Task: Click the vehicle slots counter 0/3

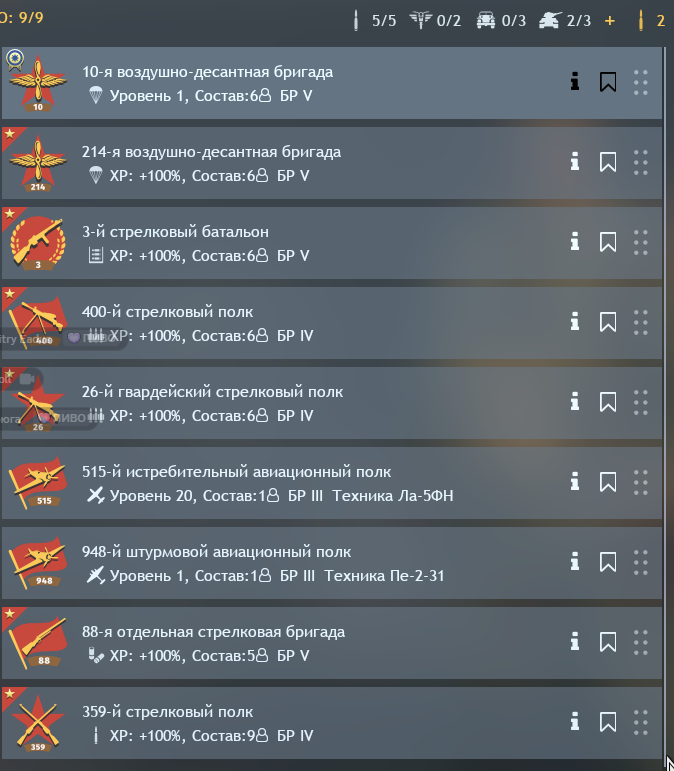Action: (x=500, y=21)
